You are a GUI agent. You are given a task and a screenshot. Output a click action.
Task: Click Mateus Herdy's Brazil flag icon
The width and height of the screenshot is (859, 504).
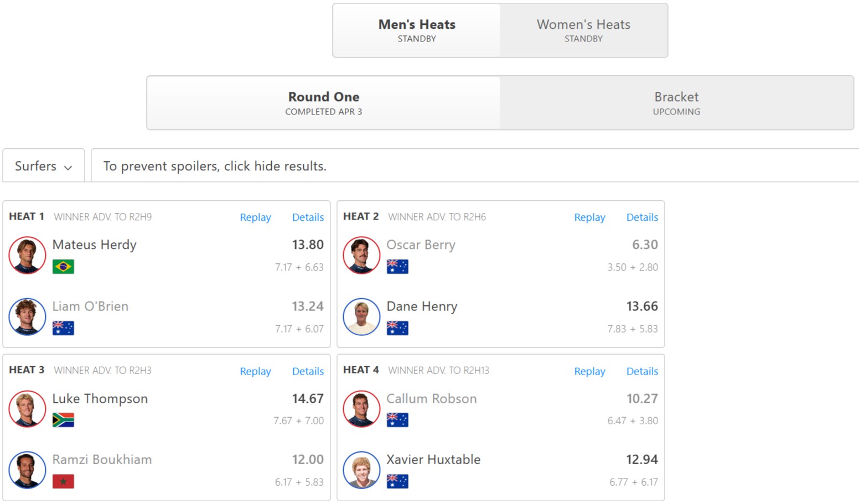pyautogui.click(x=63, y=267)
